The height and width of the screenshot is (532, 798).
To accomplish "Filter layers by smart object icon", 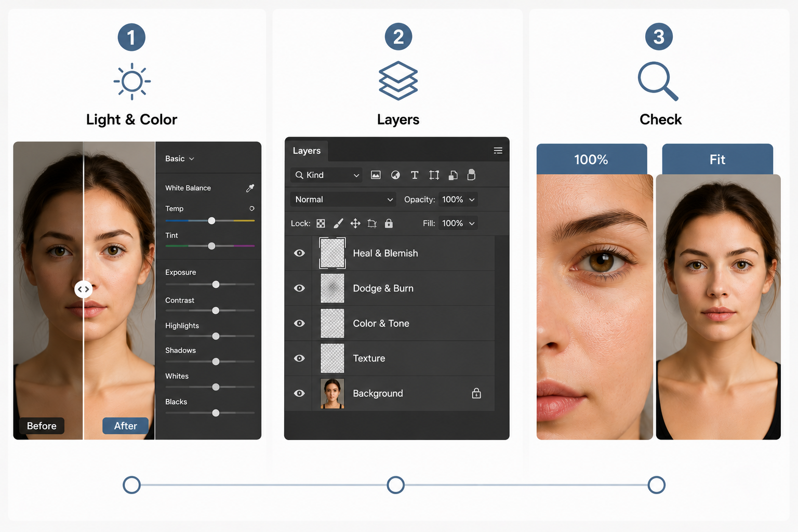I will (x=453, y=175).
